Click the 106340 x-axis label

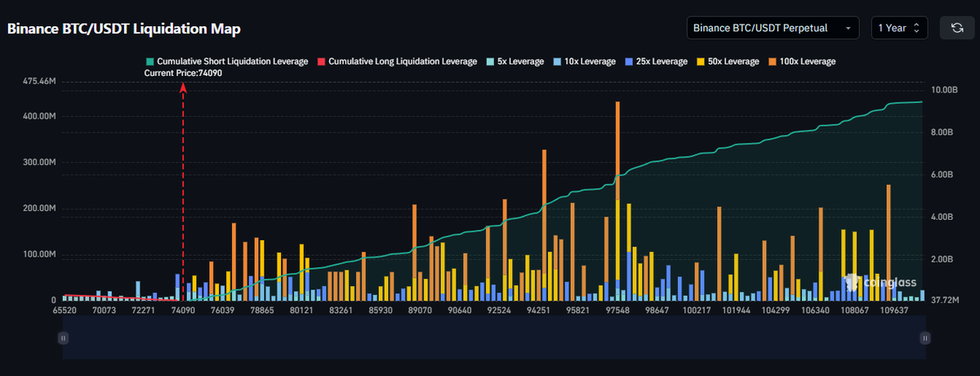point(816,311)
